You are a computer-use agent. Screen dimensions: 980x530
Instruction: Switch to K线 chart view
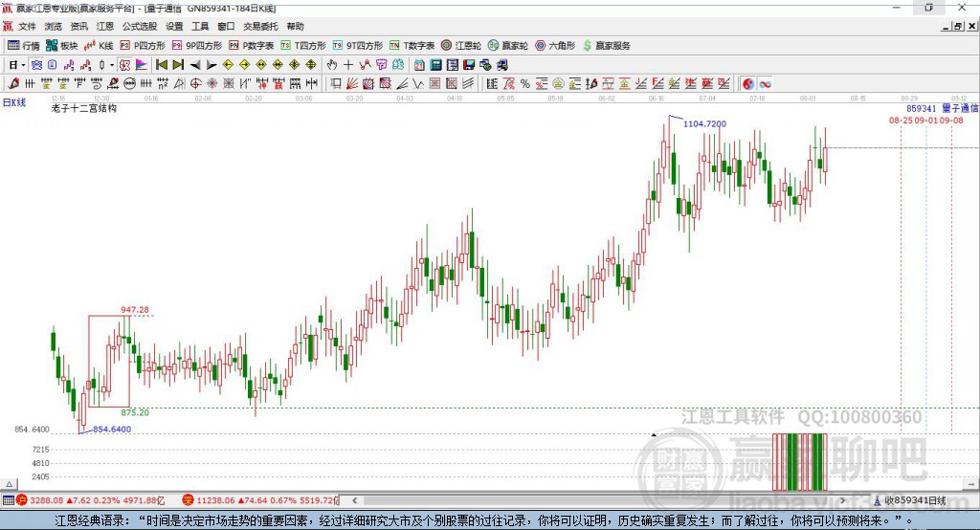pyautogui.click(x=99, y=45)
